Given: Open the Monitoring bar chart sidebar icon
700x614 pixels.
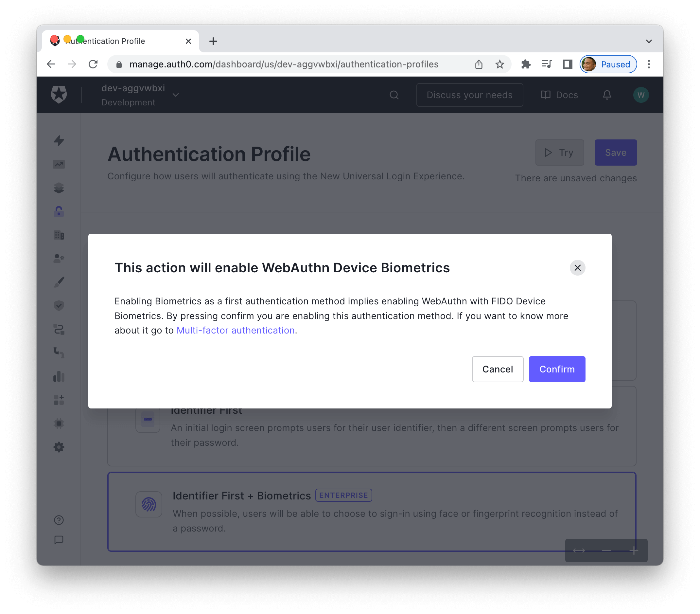Looking at the screenshot, I should [x=59, y=376].
